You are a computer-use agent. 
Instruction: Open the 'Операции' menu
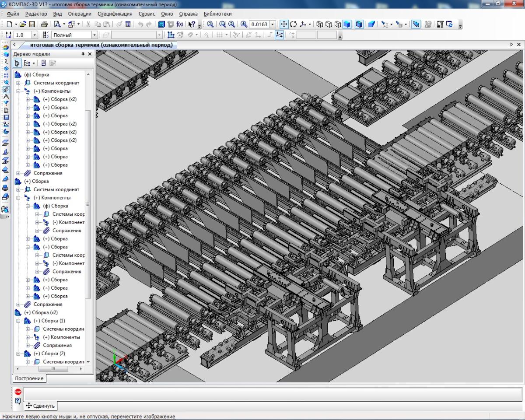[x=79, y=14]
